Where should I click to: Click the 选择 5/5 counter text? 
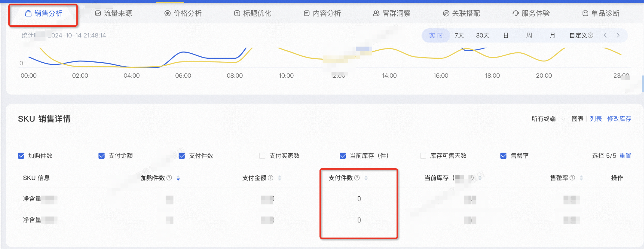(x=604, y=156)
